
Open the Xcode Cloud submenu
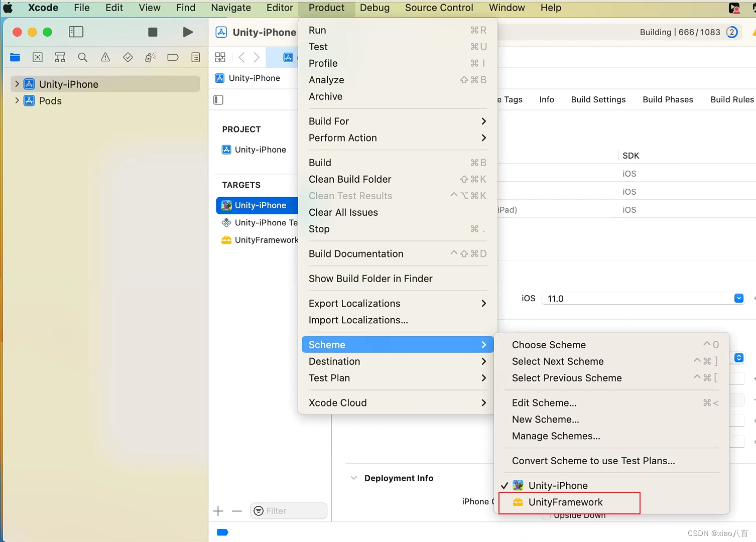pyautogui.click(x=398, y=403)
